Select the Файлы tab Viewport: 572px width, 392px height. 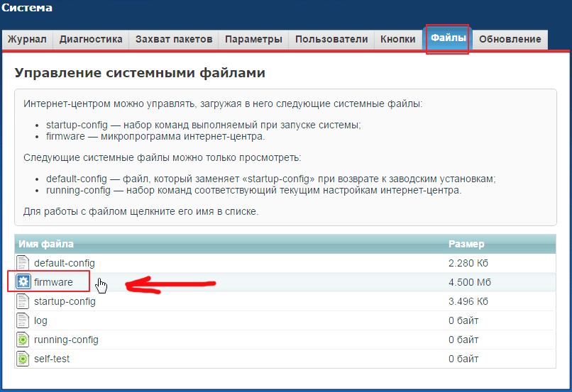pos(448,38)
